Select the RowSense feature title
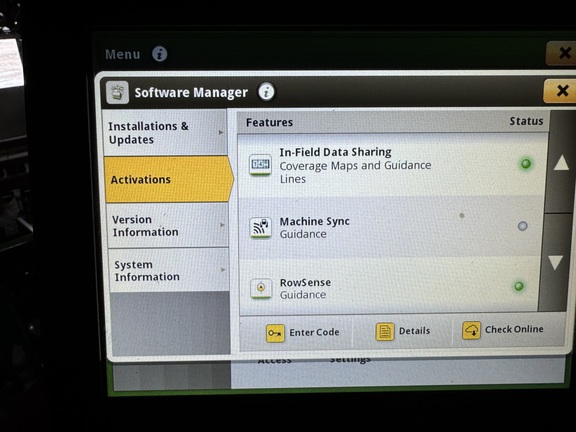Screen dimensions: 576x432 point(305,282)
